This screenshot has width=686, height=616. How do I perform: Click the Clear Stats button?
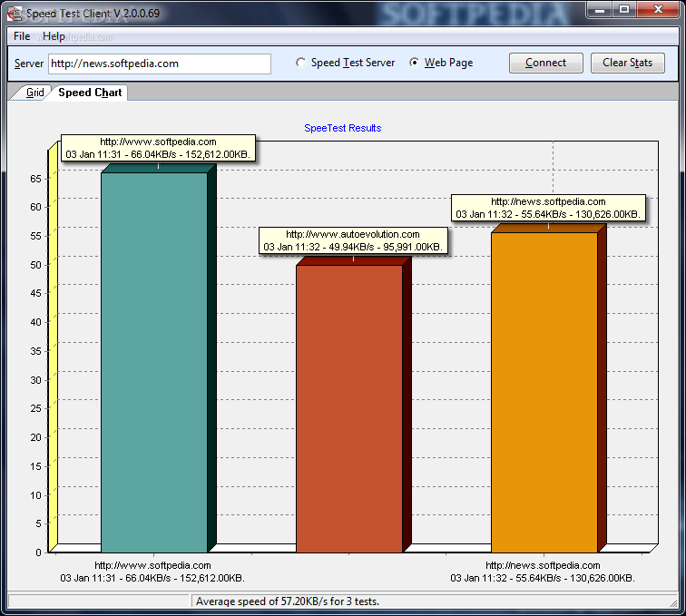pos(627,63)
